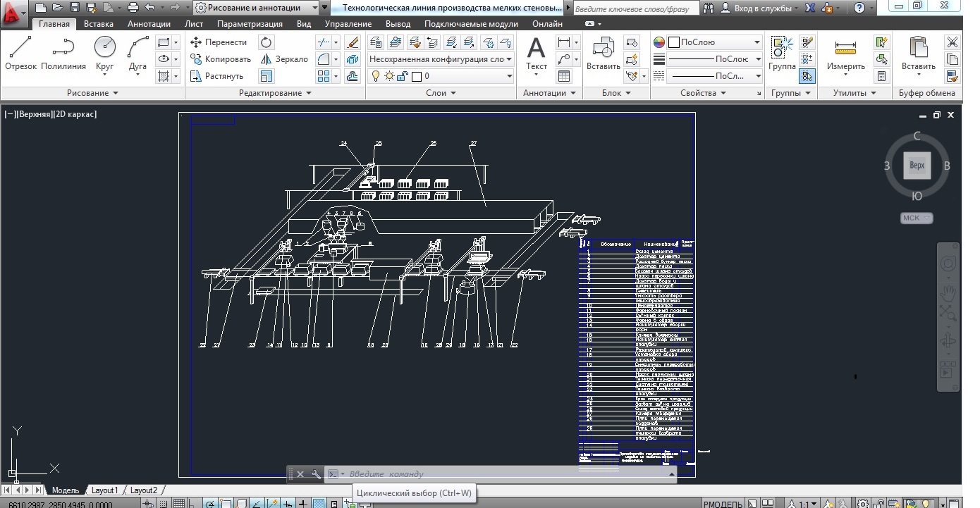Expand the Утилиты panel

pyautogui.click(x=855, y=93)
